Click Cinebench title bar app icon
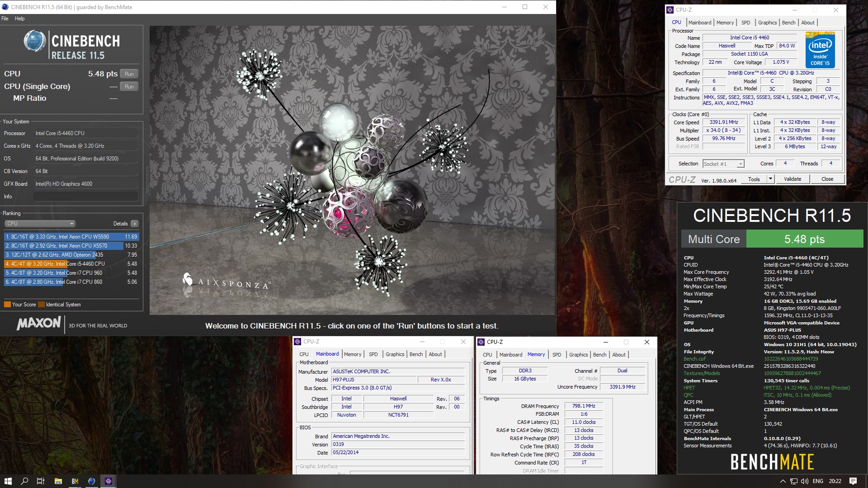The height and width of the screenshot is (488, 868). pyautogui.click(x=5, y=7)
